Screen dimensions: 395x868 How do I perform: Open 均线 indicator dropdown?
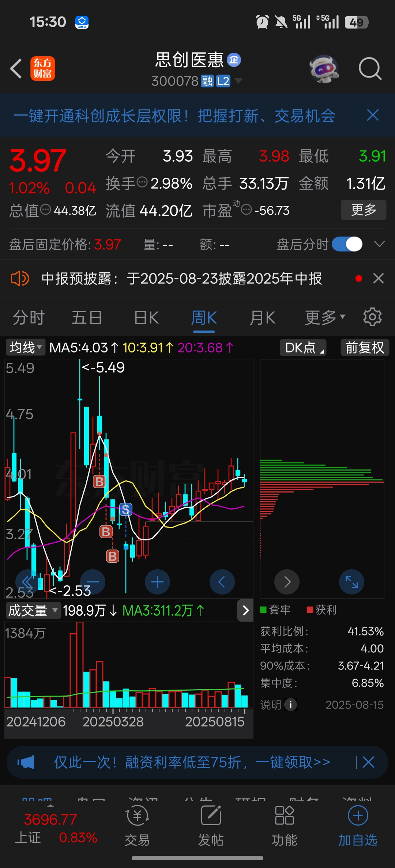pyautogui.click(x=25, y=347)
